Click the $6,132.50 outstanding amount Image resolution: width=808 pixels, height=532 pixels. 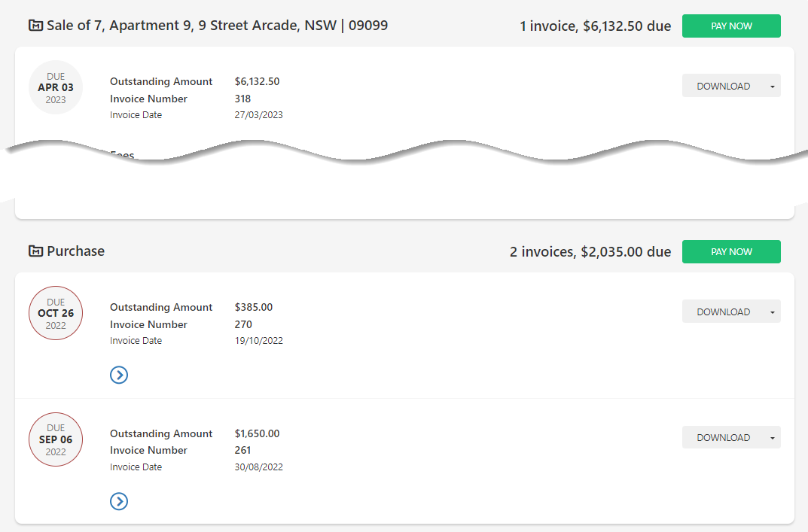pyautogui.click(x=257, y=81)
